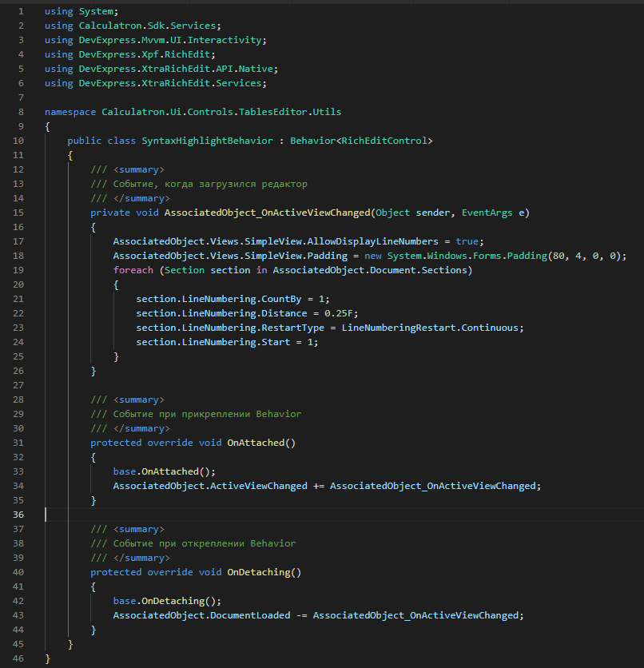Viewport: 644px width, 668px height.
Task: Click 'LineNumberingRestart.Continuous' on line 23
Action: pyautogui.click(x=430, y=328)
